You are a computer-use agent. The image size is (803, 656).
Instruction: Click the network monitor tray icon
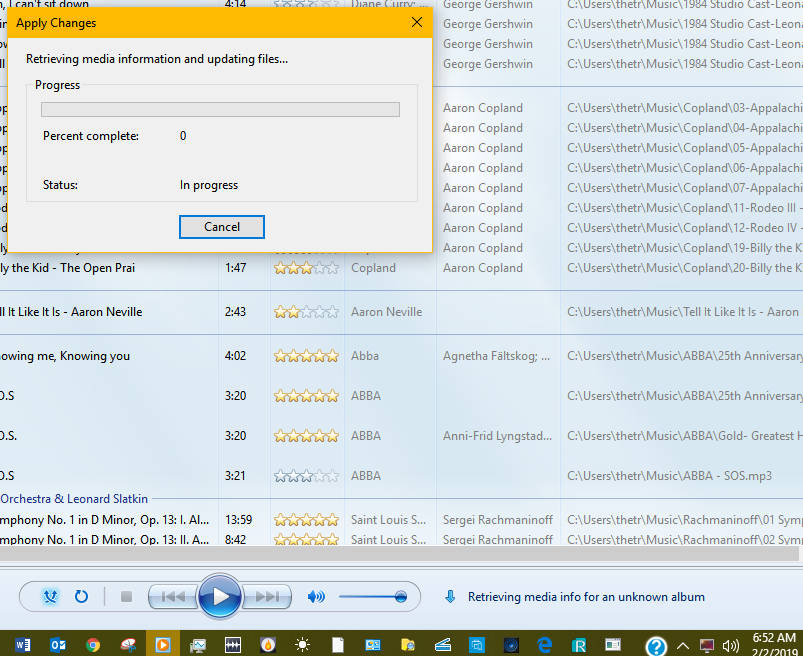tap(707, 645)
